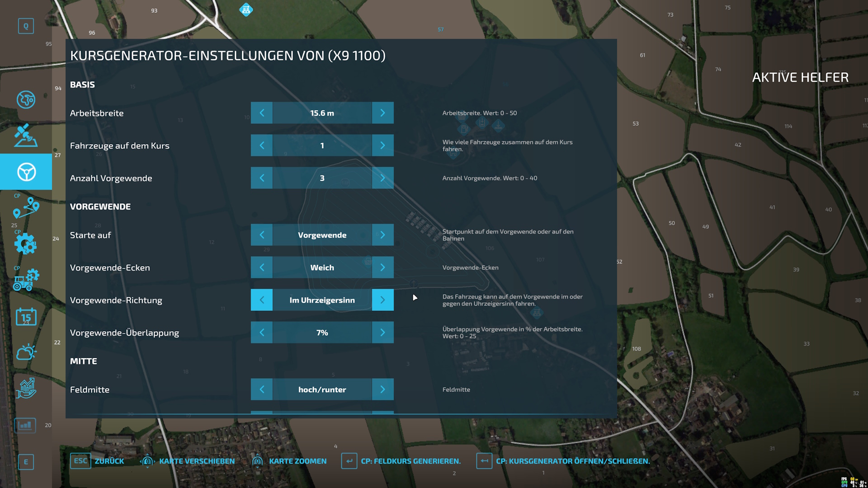The height and width of the screenshot is (488, 868).
Task: Open the calendar panel in the sidebar
Action: pos(26,317)
